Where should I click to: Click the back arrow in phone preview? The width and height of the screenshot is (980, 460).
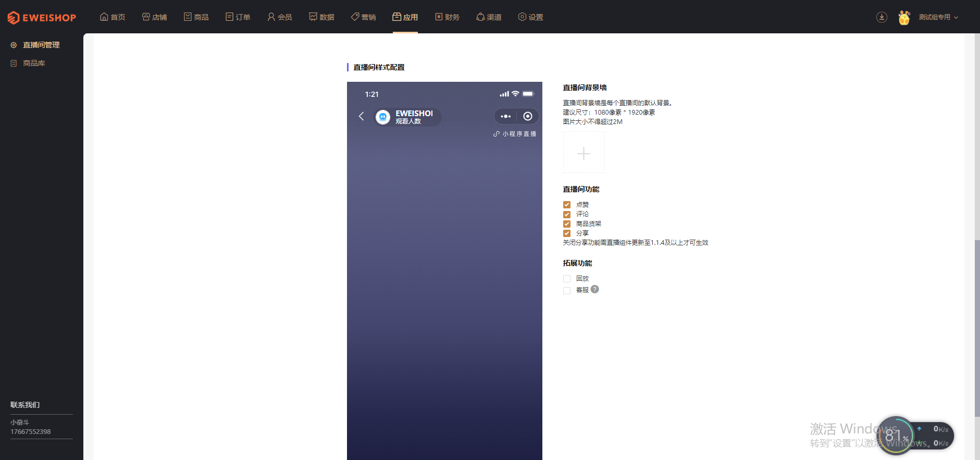(x=362, y=116)
